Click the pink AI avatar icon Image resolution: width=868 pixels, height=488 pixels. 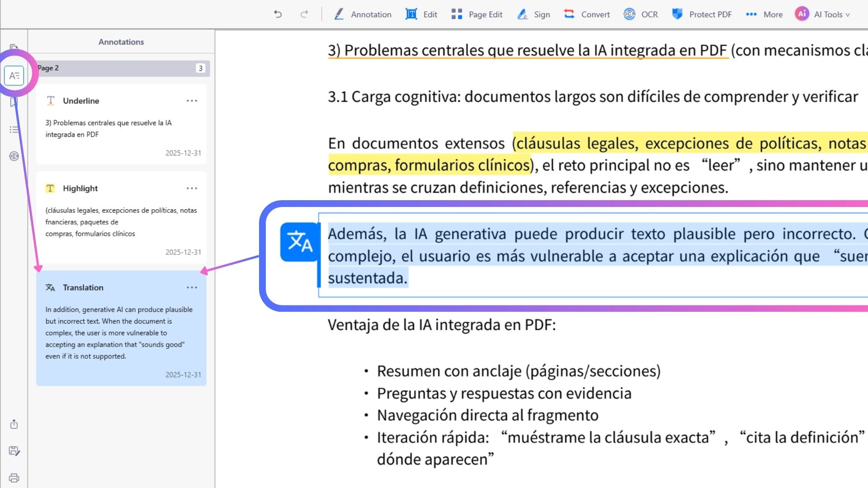pyautogui.click(x=802, y=14)
